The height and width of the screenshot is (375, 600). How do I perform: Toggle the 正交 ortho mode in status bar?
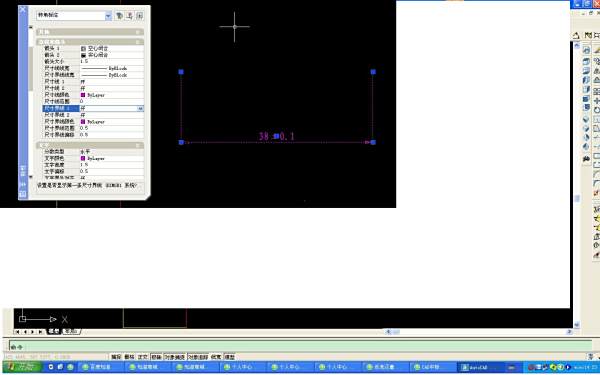143,357
